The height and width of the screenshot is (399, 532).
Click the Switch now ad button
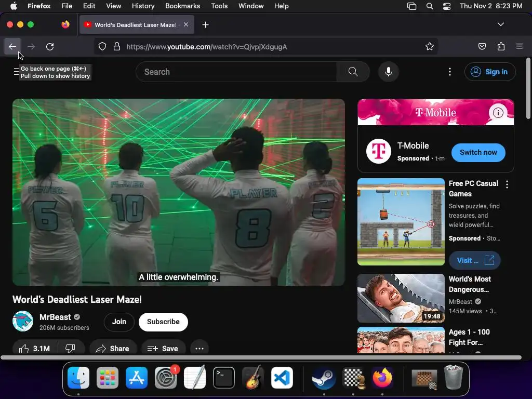478,152
